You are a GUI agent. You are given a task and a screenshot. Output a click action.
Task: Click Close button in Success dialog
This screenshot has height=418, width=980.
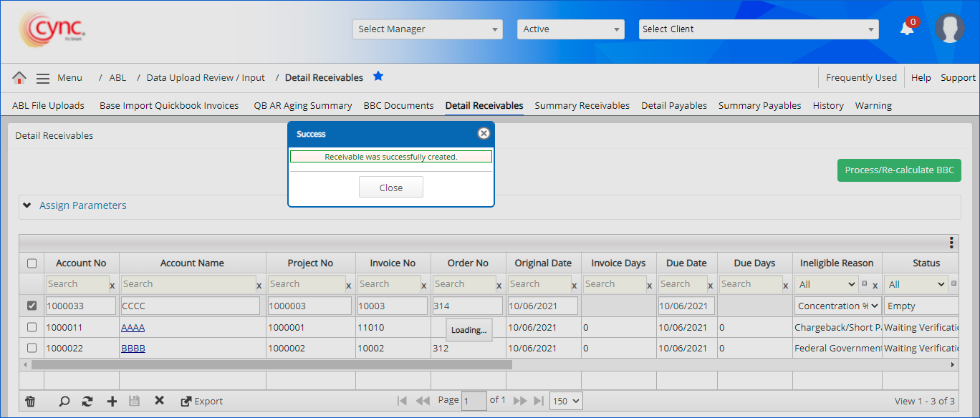[390, 188]
